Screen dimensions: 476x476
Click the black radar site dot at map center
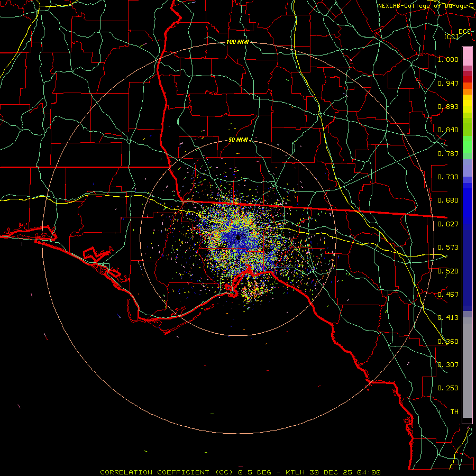tap(239, 237)
